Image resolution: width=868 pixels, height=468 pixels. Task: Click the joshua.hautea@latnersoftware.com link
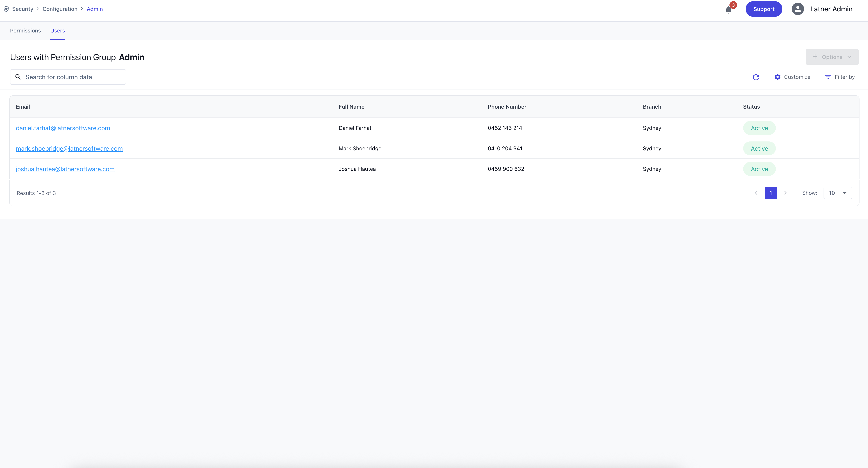click(65, 169)
